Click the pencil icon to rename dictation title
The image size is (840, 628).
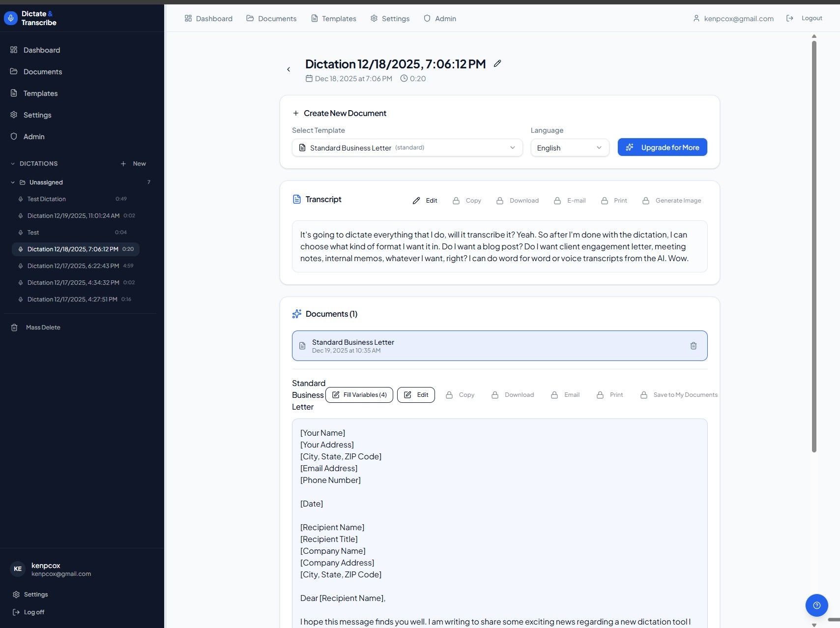[x=497, y=63]
